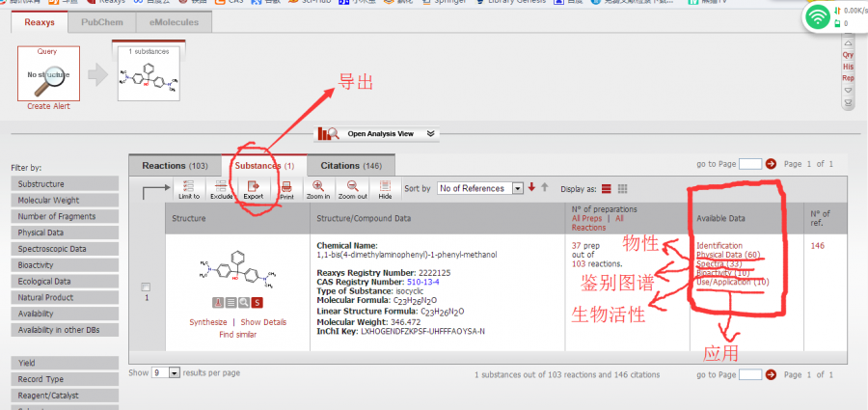Click the Query thumbnail box
The width and height of the screenshot is (868, 410).
(x=49, y=73)
